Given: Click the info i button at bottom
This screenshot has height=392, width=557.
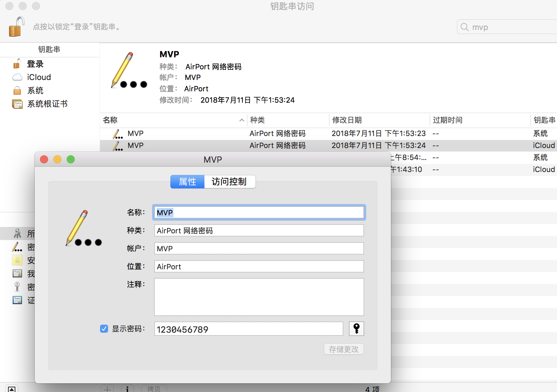Looking at the screenshot, I should pyautogui.click(x=127, y=389).
